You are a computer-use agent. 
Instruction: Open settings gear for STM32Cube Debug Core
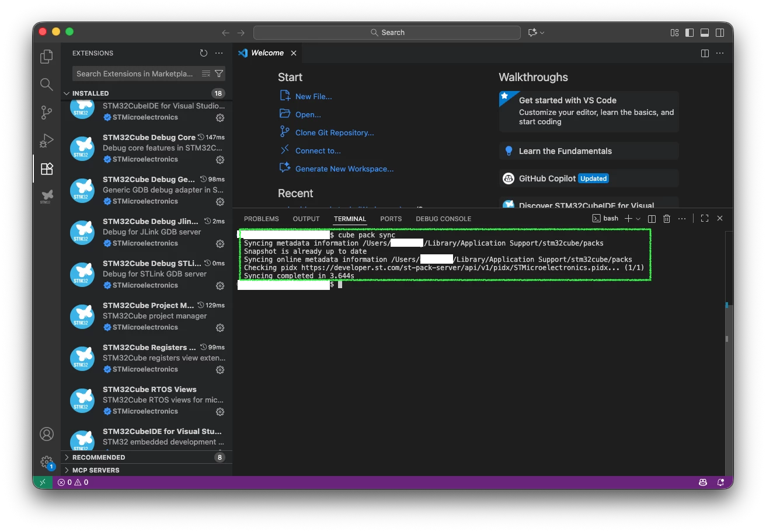[220, 159]
